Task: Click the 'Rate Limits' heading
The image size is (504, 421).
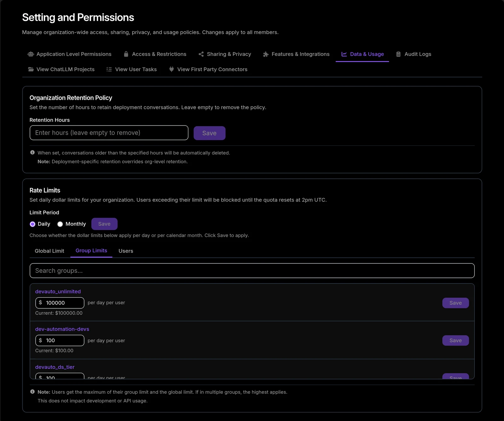Action: pyautogui.click(x=45, y=190)
